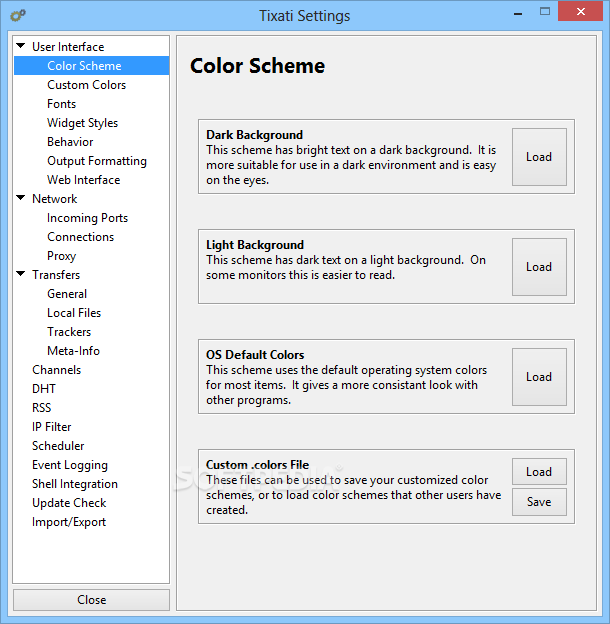The image size is (610, 624).
Task: Go to Widget Styles settings
Action: (x=82, y=123)
